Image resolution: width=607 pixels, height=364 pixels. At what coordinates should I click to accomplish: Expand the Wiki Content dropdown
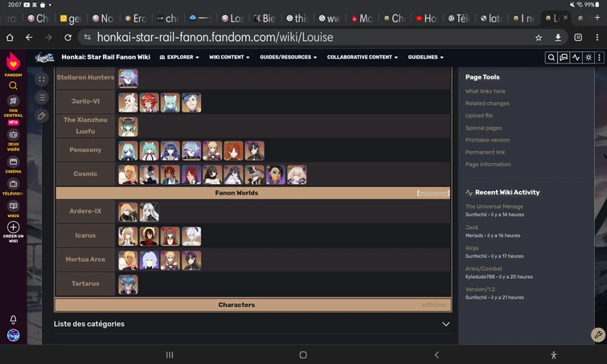click(x=229, y=57)
